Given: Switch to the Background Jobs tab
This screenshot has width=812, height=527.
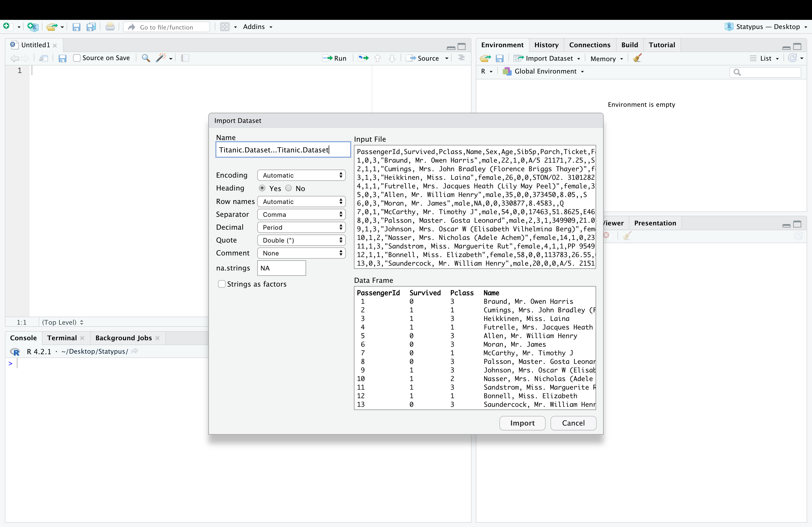Looking at the screenshot, I should pos(124,338).
